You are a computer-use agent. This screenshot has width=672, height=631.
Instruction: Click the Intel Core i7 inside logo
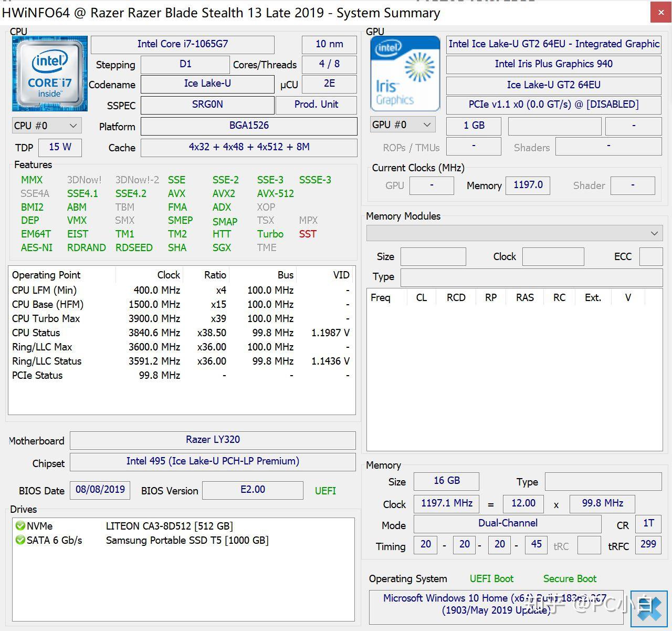click(x=50, y=73)
